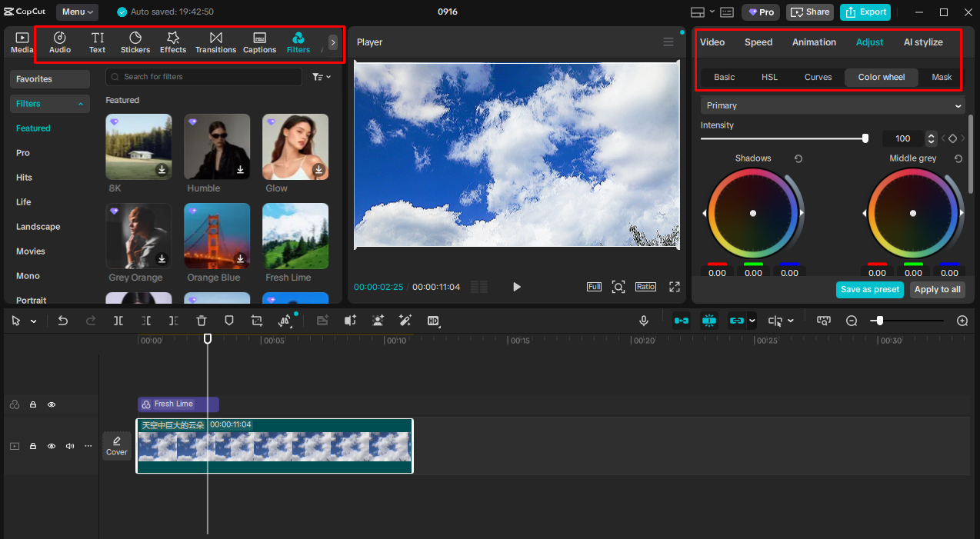Click the Delete icon on the timeline toolbar
Screen dimensions: 980x539
pyautogui.click(x=201, y=321)
